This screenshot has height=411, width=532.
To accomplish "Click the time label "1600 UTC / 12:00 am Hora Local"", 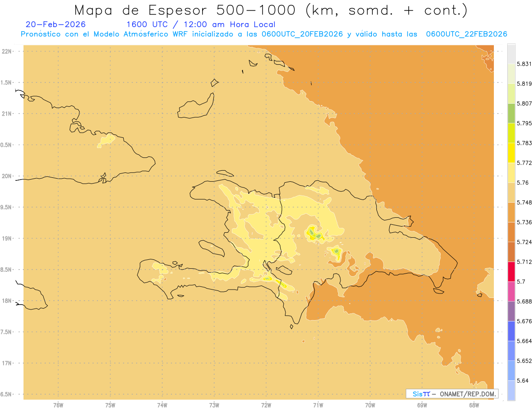I will pyautogui.click(x=201, y=24).
